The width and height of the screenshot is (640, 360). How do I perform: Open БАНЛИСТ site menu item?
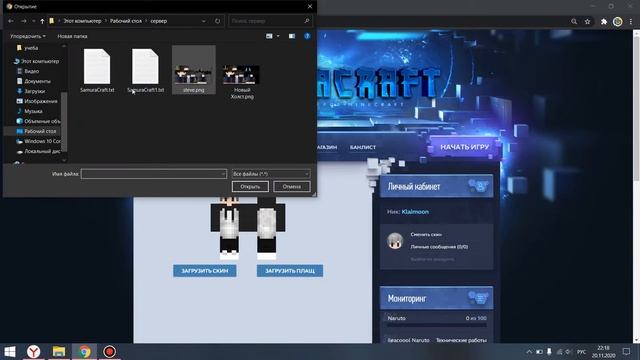click(x=363, y=147)
